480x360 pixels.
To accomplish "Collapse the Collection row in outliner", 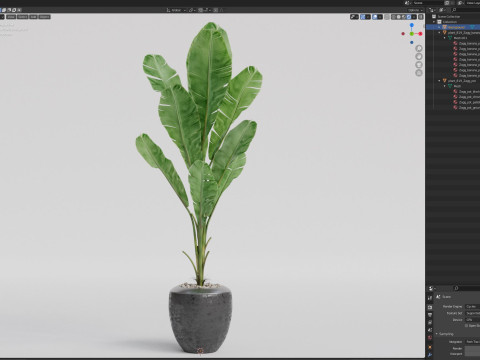I will click(x=434, y=22).
